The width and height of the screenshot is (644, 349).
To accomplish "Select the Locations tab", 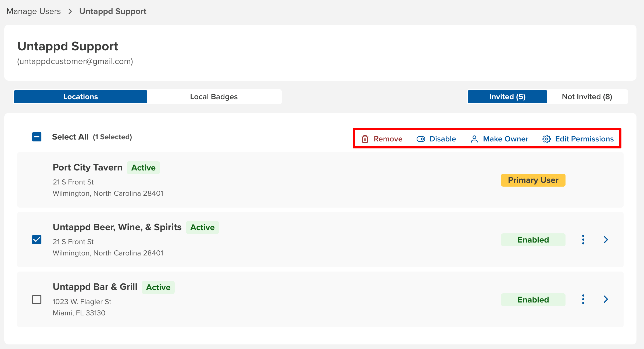I will tap(81, 97).
